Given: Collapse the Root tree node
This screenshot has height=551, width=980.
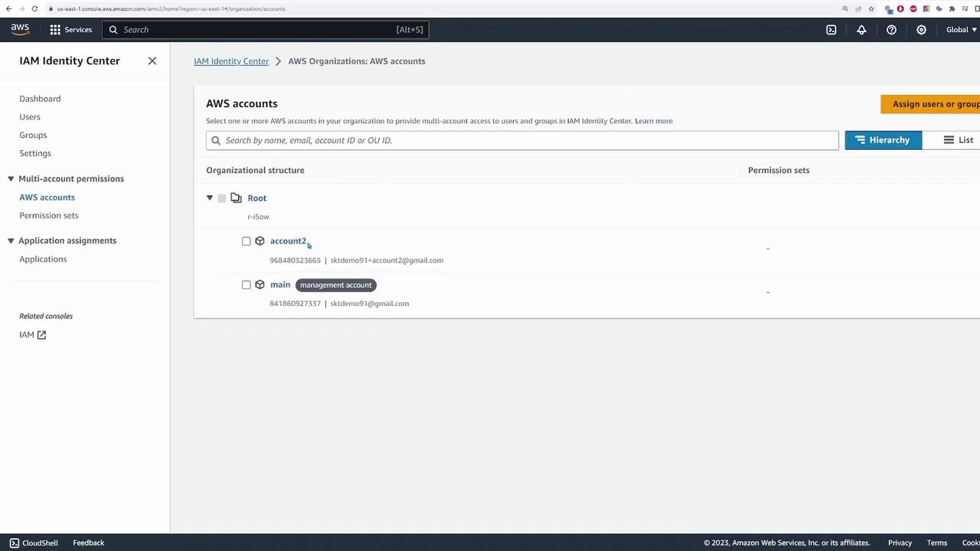Looking at the screenshot, I should pyautogui.click(x=210, y=198).
